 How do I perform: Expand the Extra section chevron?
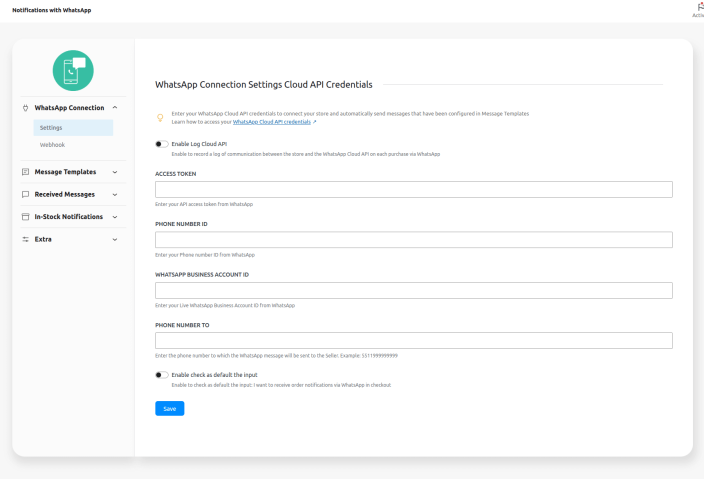click(x=115, y=239)
